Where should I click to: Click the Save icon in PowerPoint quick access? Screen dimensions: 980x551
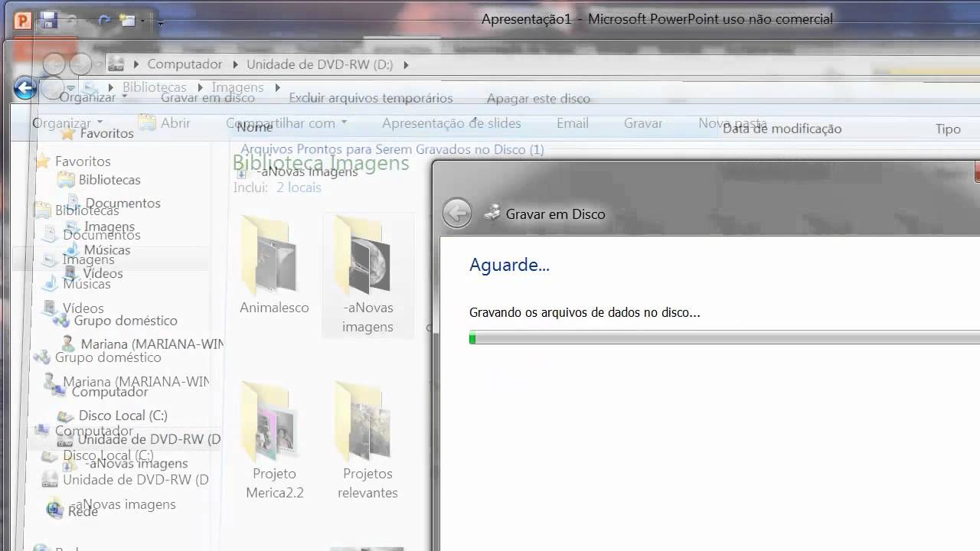tap(49, 21)
